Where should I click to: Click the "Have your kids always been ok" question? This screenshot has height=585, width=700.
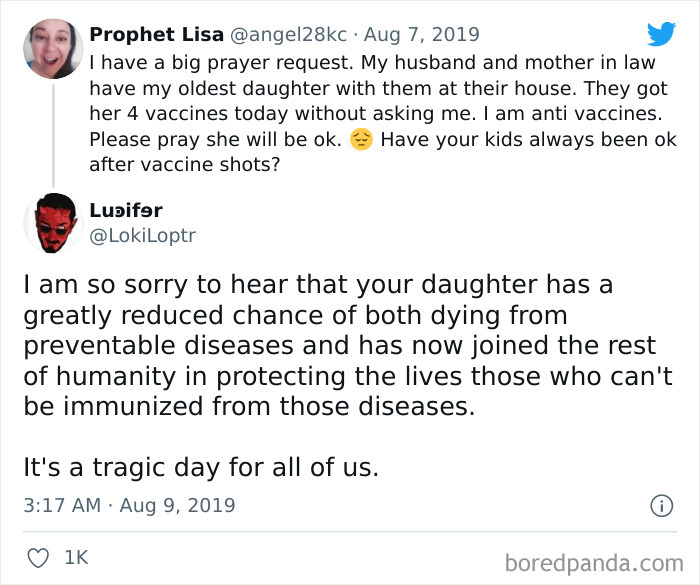point(529,140)
